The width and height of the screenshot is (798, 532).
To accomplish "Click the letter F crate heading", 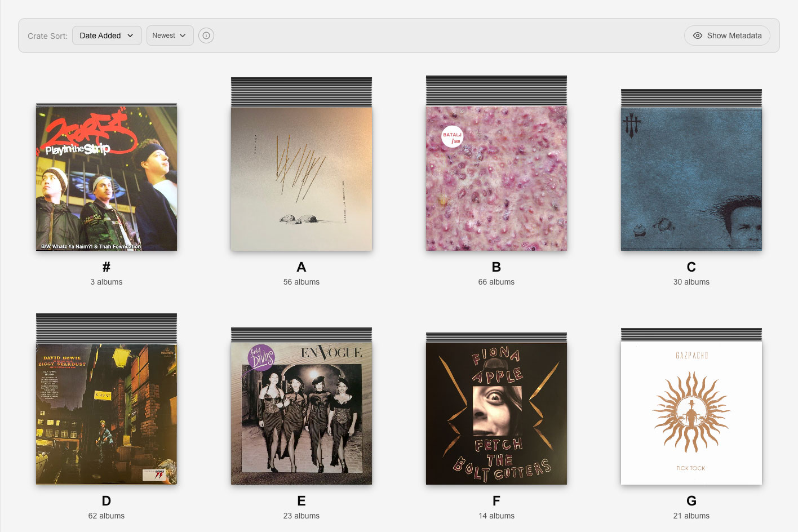I will click(496, 501).
